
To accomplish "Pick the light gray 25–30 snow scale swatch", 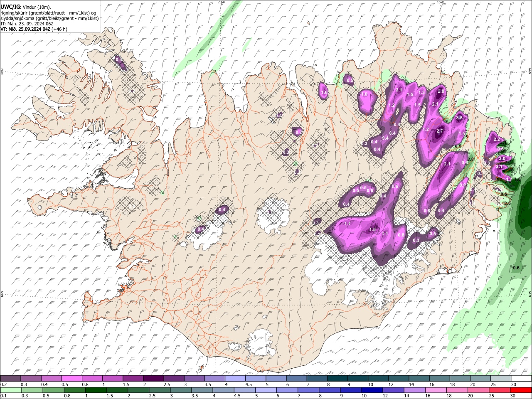I will click(x=500, y=379).
